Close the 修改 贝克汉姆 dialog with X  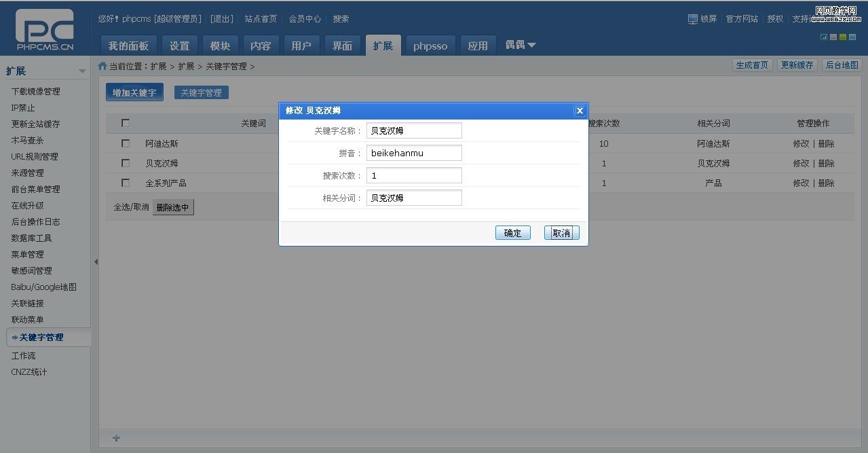579,111
